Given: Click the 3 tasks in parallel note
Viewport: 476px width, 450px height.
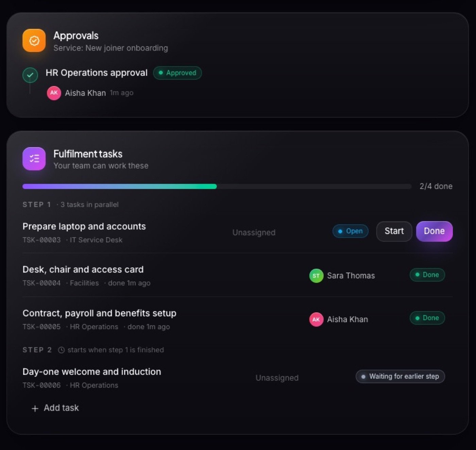Looking at the screenshot, I should (89, 205).
